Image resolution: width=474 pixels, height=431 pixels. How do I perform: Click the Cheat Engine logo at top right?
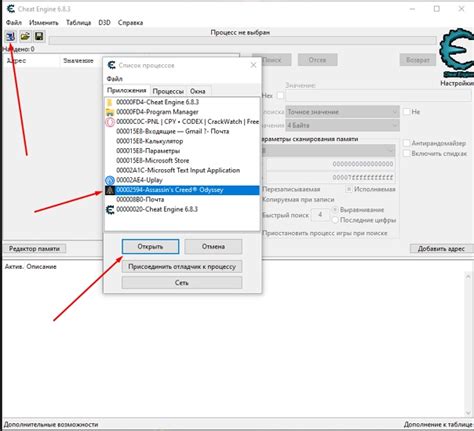[x=457, y=52]
